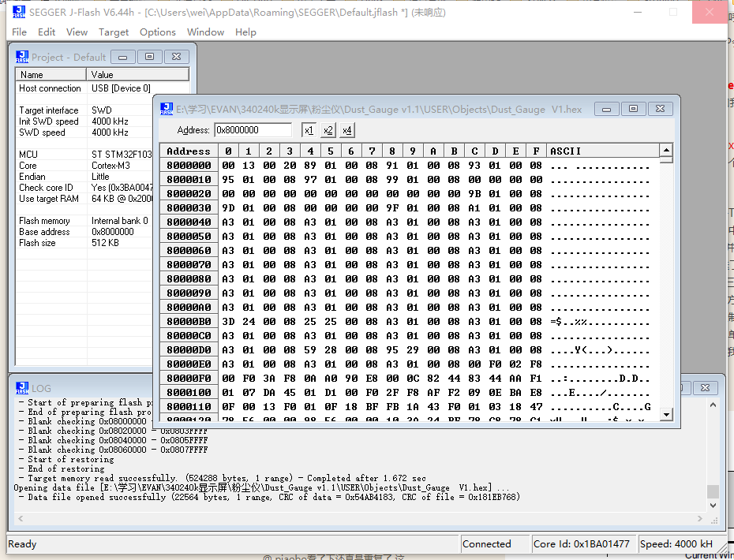Switch hex view to x1 byte width

(x=309, y=130)
